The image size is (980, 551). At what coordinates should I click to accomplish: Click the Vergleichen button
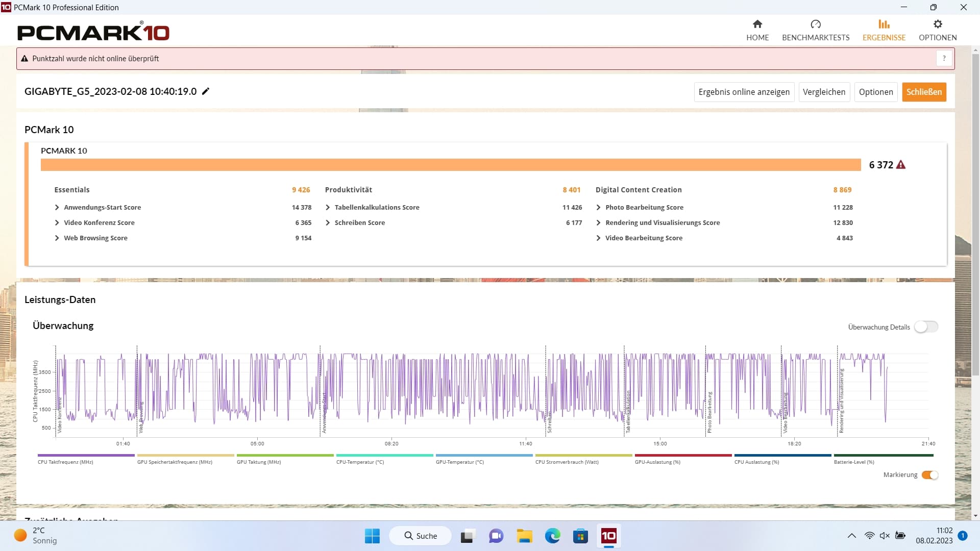point(824,92)
